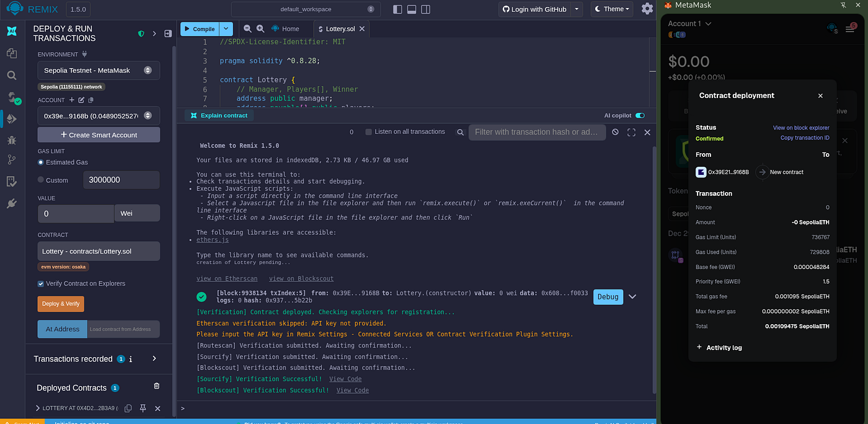Toggle Listen on all transactions checkbox
This screenshot has width=868, height=424.
[368, 132]
